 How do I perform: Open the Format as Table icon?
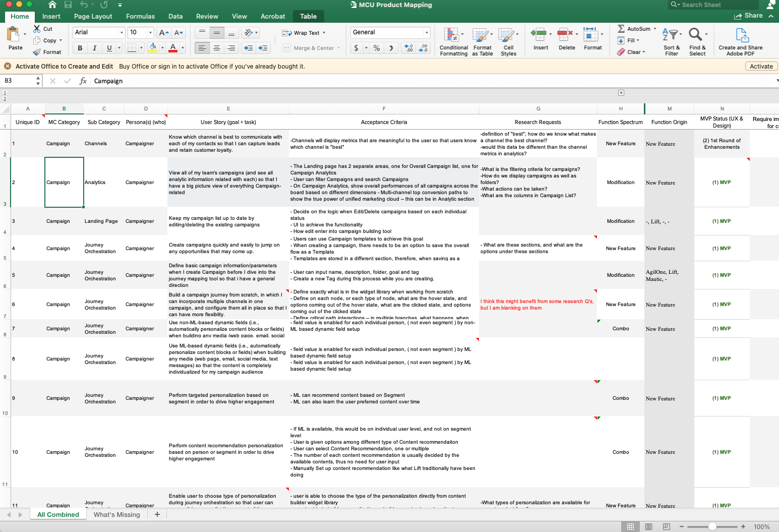(481, 35)
